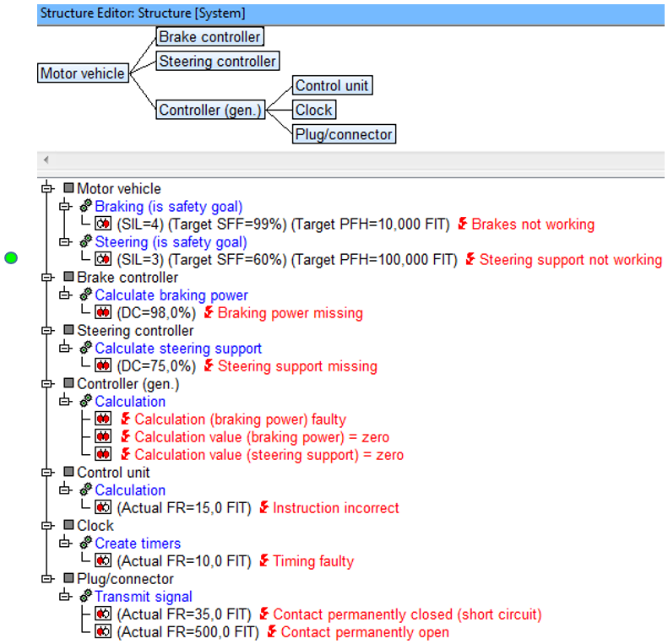The image size is (668, 644).
Task: Select the Contact permanently open failure
Action: 365,632
